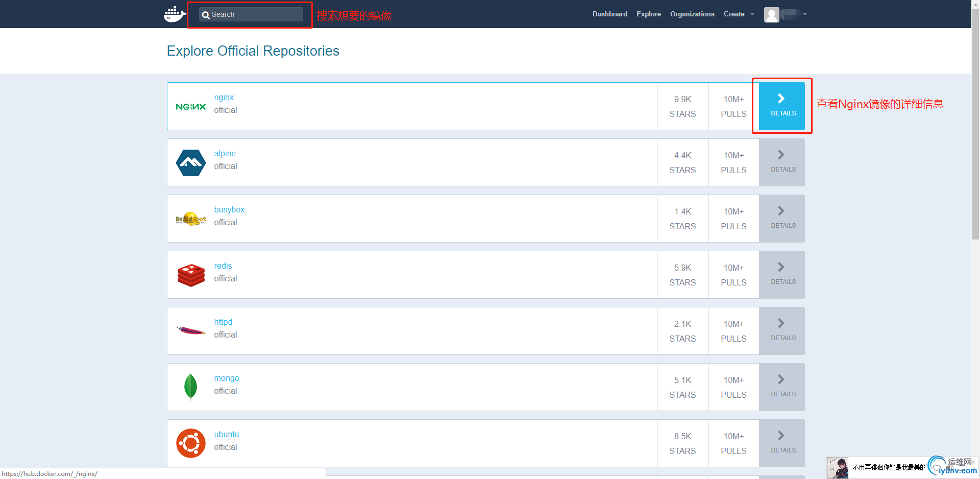The width and height of the screenshot is (980, 479).
Task: Click the ubuntu circle logo
Action: click(x=191, y=443)
